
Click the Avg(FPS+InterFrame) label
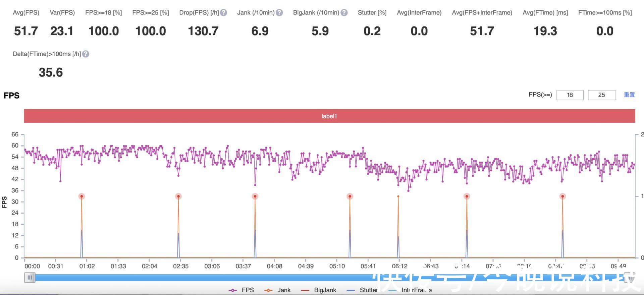coord(482,13)
